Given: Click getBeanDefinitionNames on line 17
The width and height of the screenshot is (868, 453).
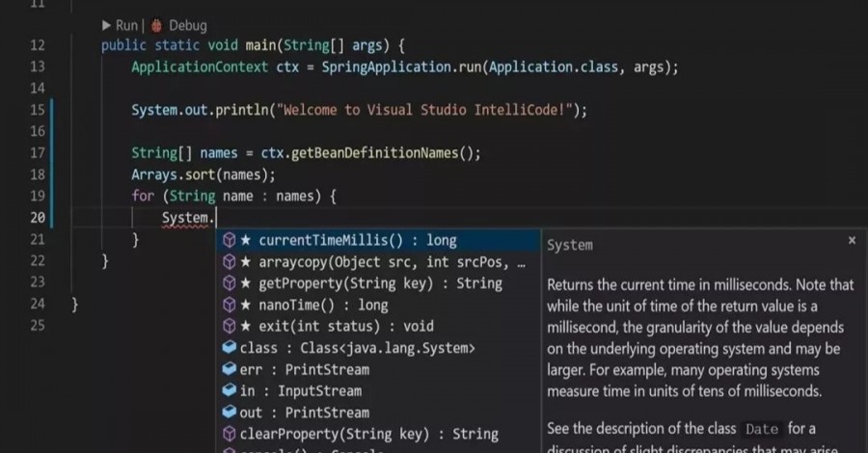Looking at the screenshot, I should 375,153.
